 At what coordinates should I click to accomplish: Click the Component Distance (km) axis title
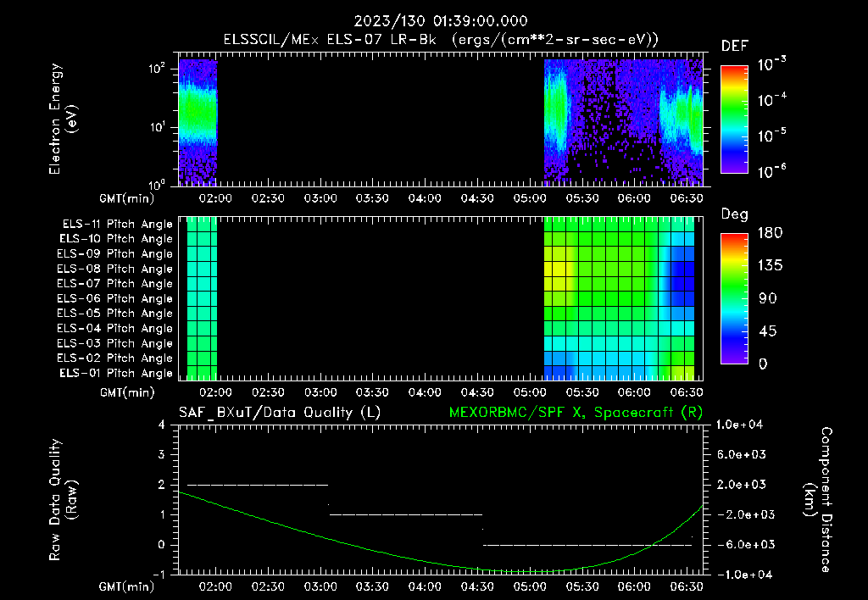click(x=818, y=500)
